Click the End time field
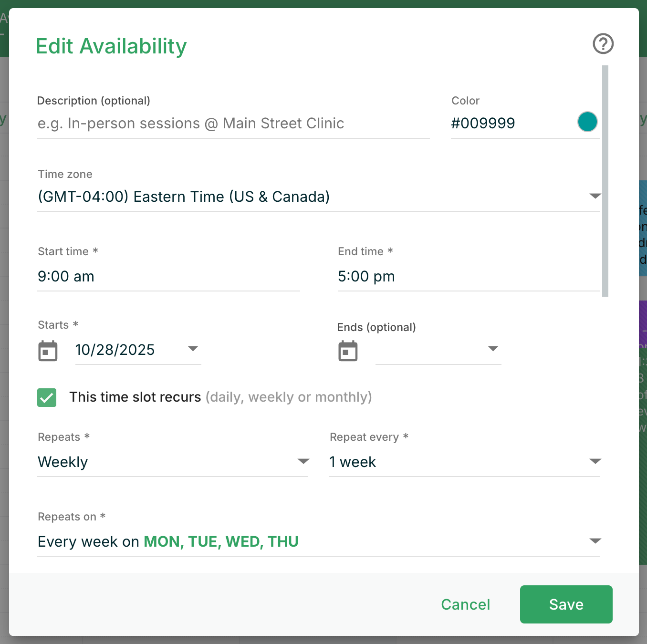The image size is (647, 644). [468, 277]
